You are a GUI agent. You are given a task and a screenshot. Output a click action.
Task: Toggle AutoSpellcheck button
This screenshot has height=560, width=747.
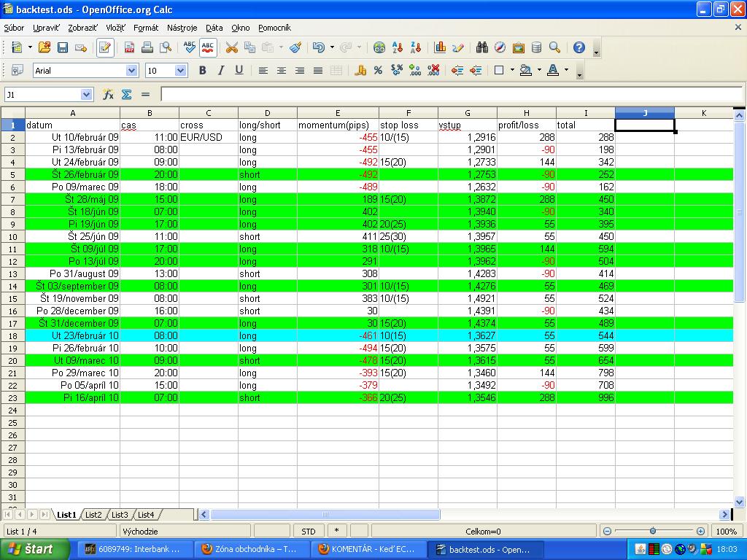click(x=208, y=47)
